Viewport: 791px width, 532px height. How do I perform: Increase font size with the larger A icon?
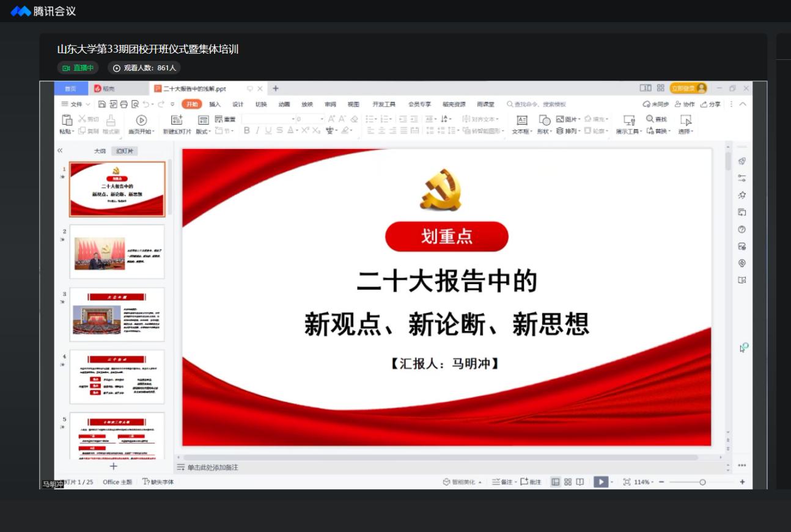331,119
